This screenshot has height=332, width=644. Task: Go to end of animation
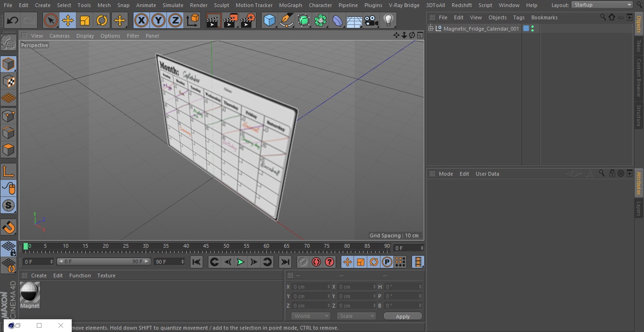tap(285, 262)
